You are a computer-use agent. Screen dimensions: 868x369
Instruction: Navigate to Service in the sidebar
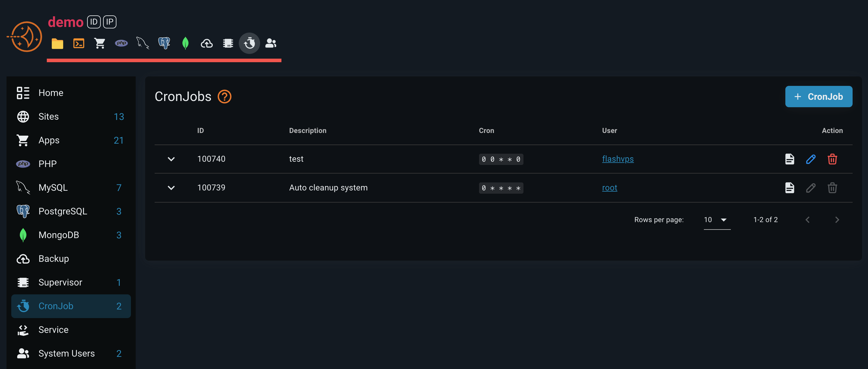tap(53, 330)
